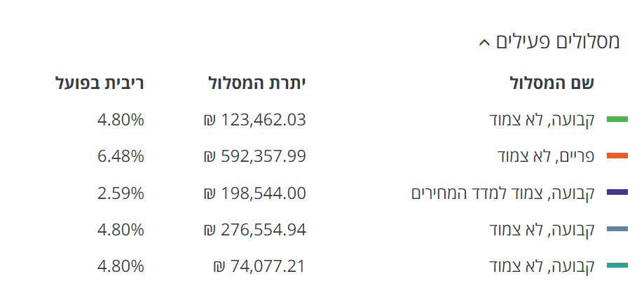Select the פריים, לא צמוד track name
The width and height of the screenshot is (644, 295).
click(545, 156)
